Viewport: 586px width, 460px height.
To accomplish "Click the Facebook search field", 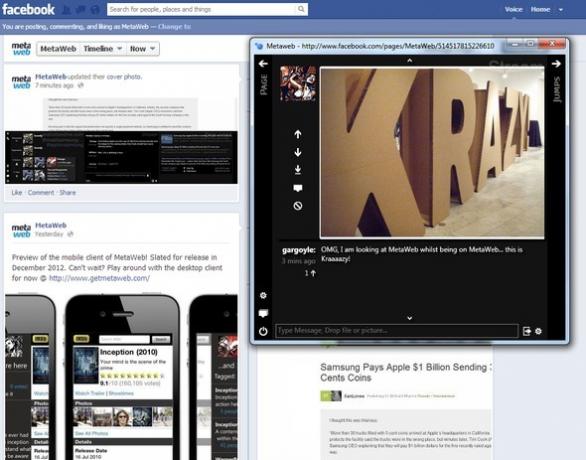I will (x=202, y=9).
